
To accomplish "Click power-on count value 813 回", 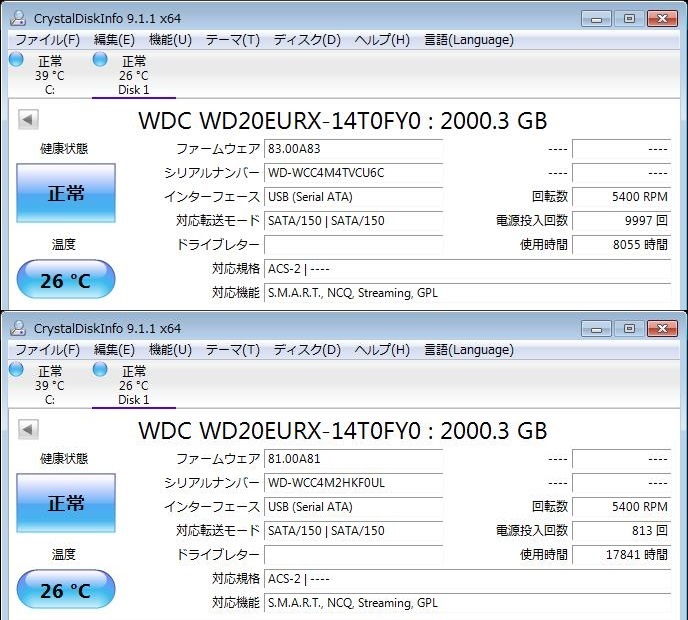I will coord(622,530).
